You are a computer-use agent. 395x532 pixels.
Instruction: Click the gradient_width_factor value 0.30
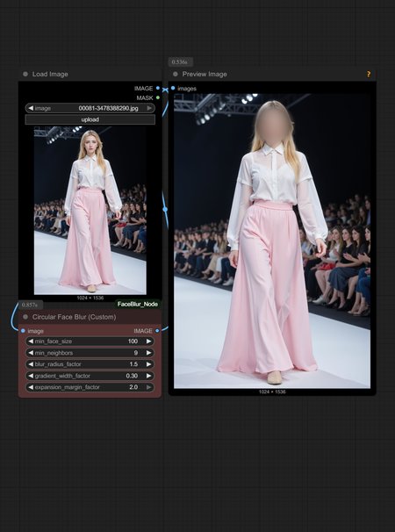(132, 376)
